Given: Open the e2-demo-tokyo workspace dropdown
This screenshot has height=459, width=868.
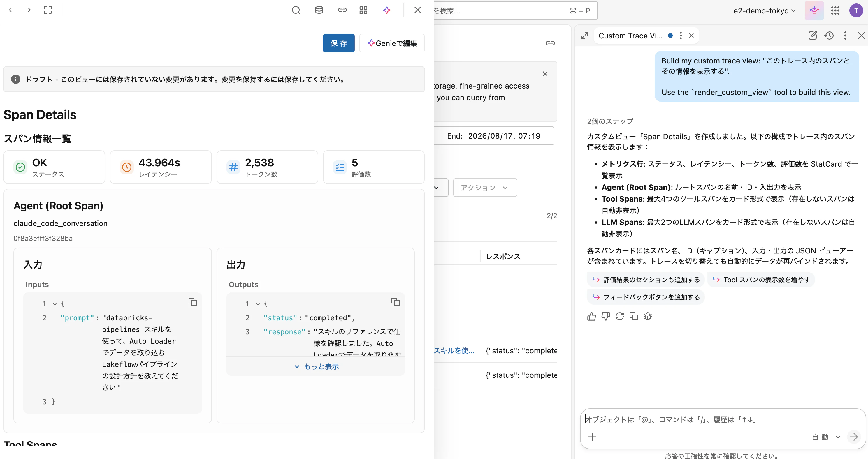Looking at the screenshot, I should 764,11.
